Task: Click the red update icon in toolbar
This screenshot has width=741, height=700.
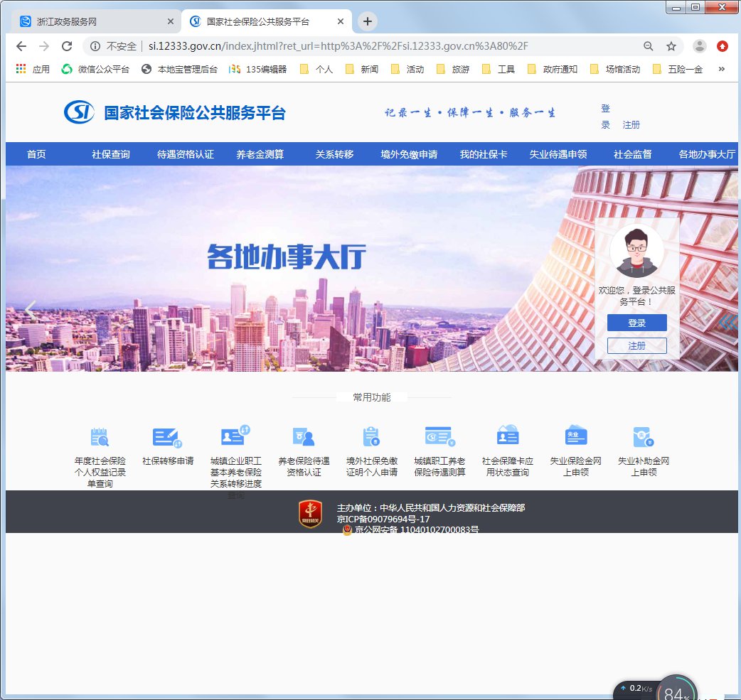Action: (722, 46)
